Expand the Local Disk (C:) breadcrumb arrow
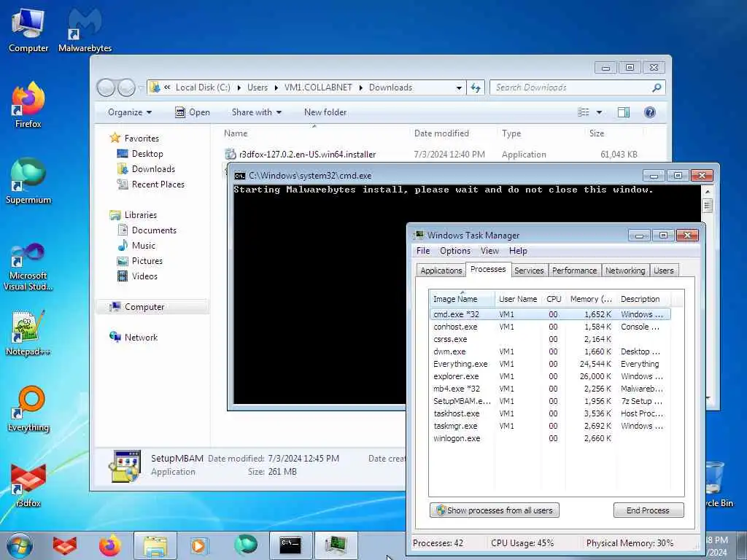Viewport: 747px width, 560px height. [x=239, y=87]
